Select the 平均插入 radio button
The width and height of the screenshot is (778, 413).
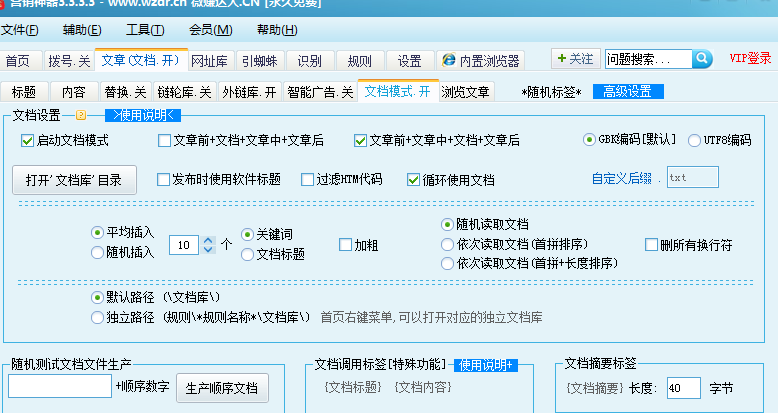[123, 232]
